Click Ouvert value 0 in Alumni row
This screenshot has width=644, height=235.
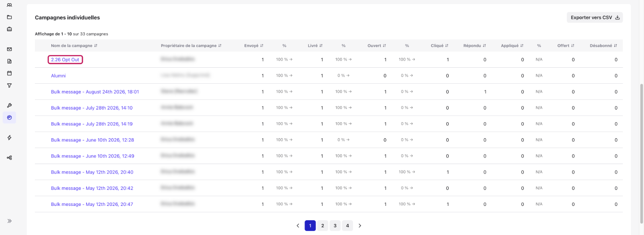coord(385,76)
